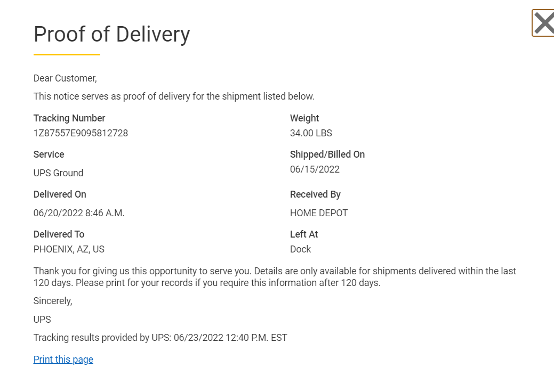Select the Proof of Delivery heading
Screen dimensions: 554x392
(111, 34)
